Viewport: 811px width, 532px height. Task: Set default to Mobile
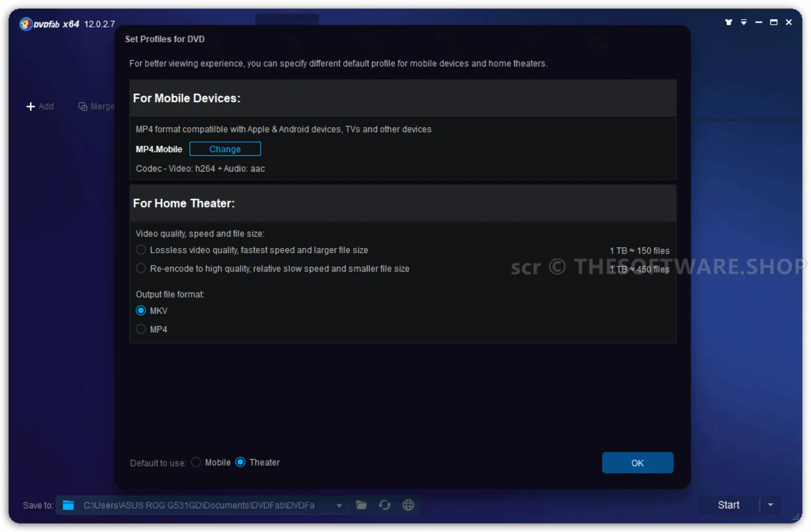(x=196, y=462)
